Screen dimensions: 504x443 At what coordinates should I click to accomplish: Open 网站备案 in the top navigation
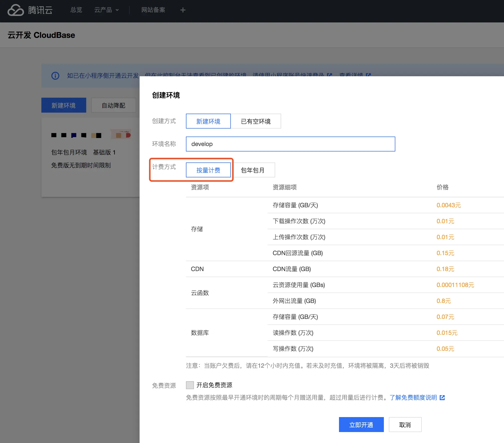(x=153, y=10)
